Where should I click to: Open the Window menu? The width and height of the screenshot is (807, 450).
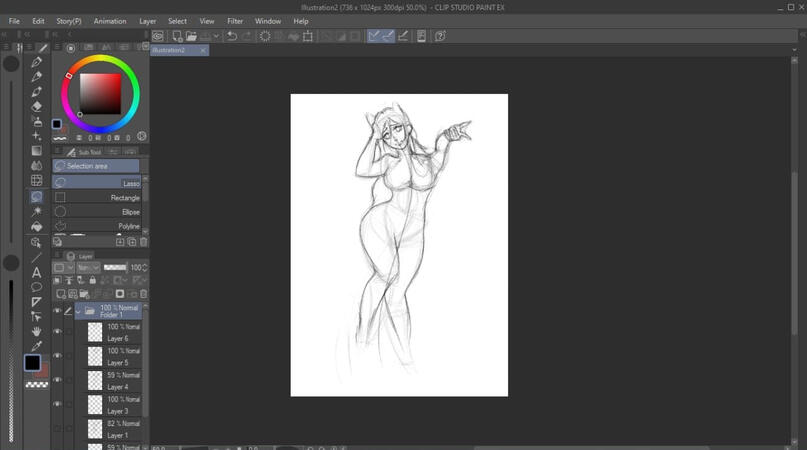click(x=268, y=21)
